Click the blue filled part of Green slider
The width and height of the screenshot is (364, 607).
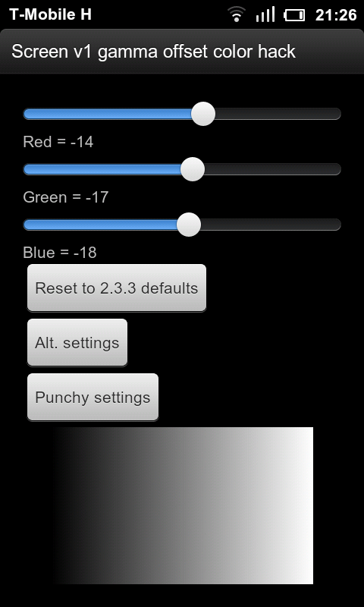[102, 169]
